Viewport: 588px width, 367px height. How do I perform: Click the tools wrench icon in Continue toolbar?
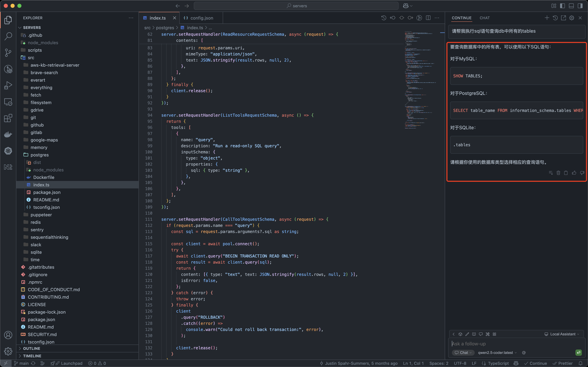487,334
